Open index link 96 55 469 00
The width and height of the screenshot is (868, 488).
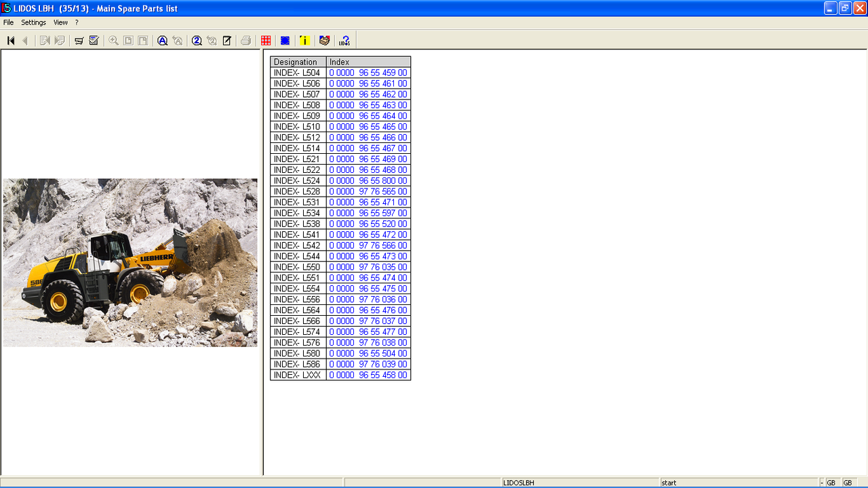(x=368, y=159)
